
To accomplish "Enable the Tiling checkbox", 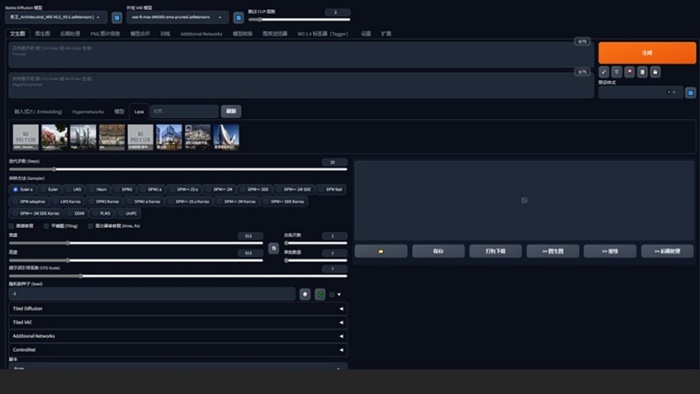I will tap(46, 226).
